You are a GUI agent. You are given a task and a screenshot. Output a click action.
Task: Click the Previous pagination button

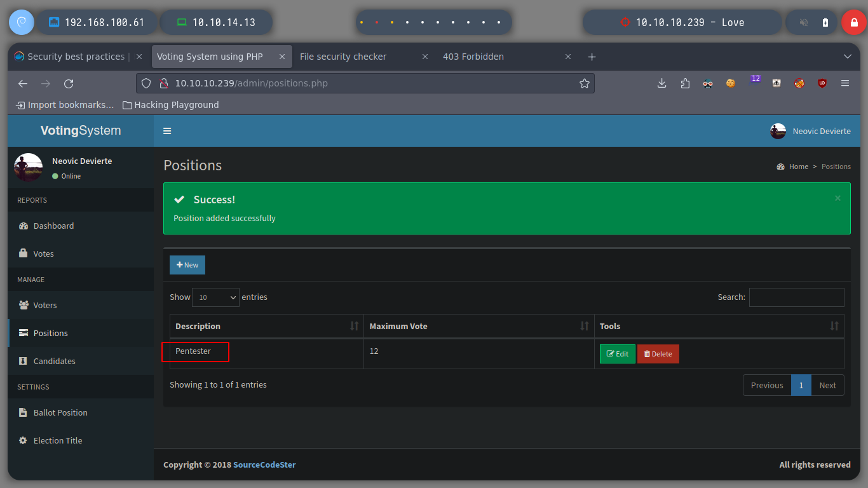(x=767, y=385)
